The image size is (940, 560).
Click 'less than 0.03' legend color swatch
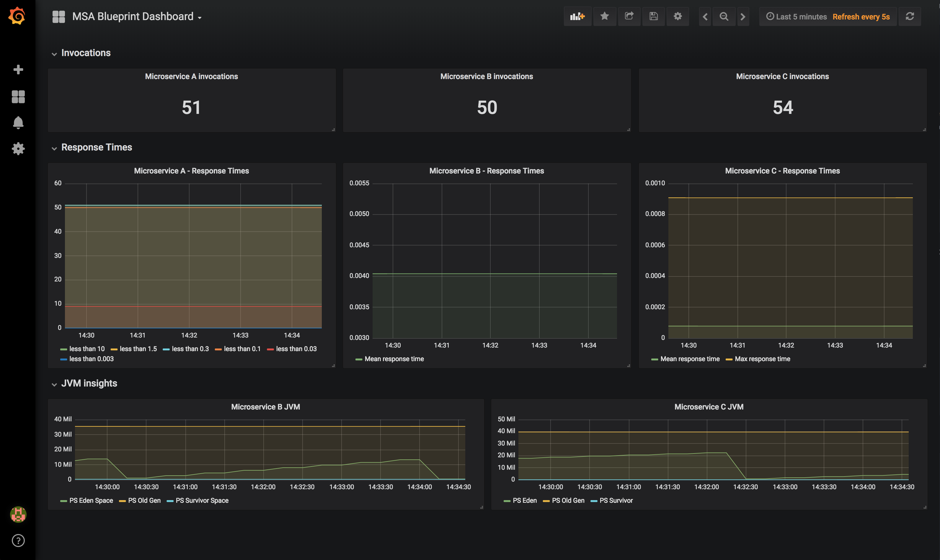[270, 349]
